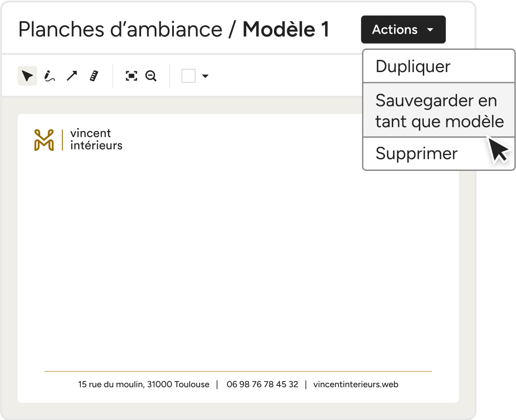Go to Planches d'ambiance breadcrumb
The width and height of the screenshot is (516, 420).
coord(120,30)
